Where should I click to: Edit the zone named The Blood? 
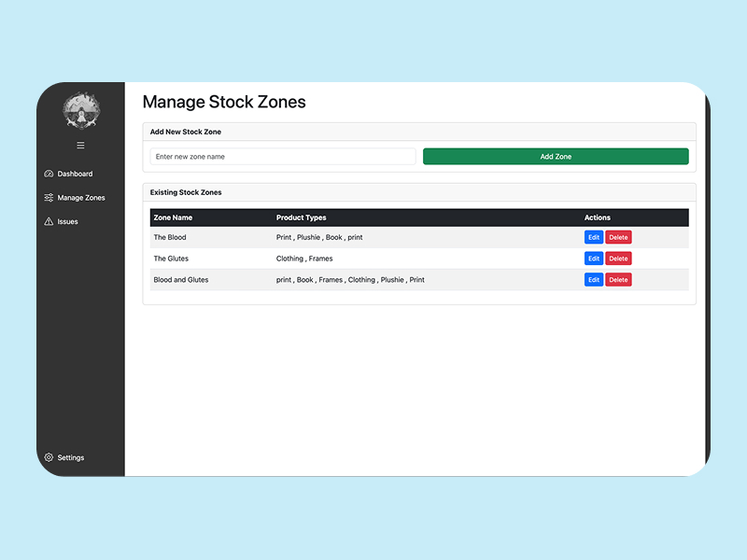point(594,237)
